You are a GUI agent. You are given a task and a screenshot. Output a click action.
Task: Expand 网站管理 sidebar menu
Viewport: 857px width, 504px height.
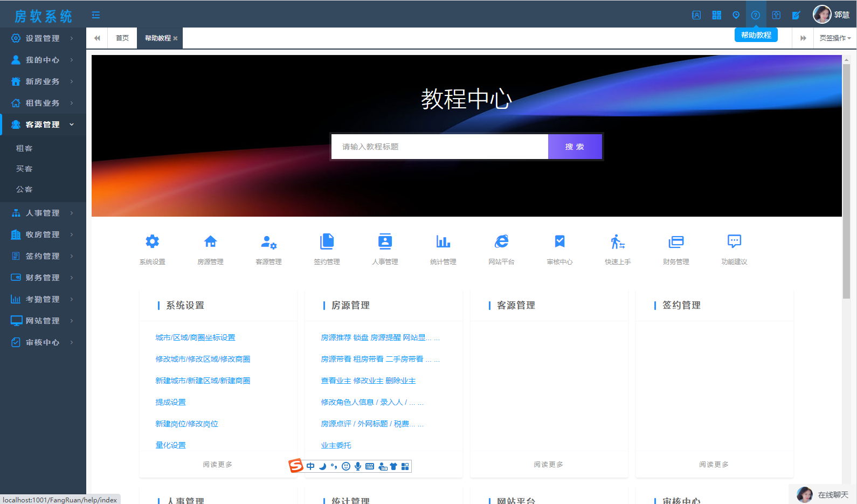43,321
